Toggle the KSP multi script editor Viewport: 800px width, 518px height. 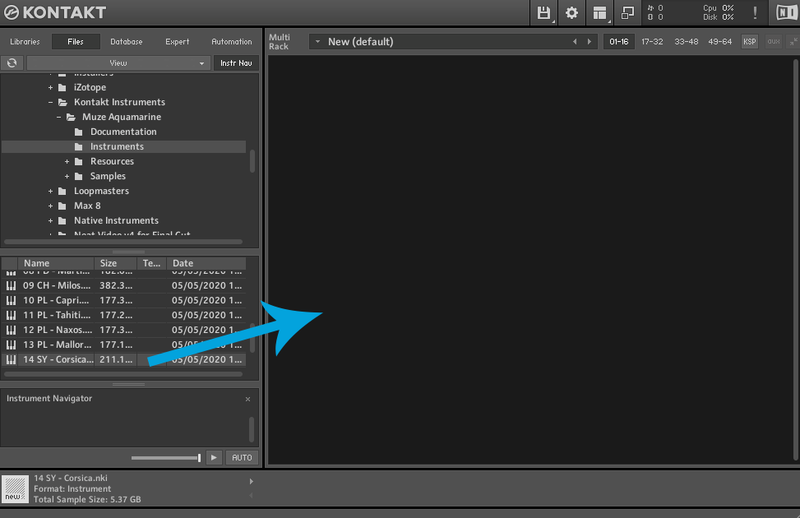pos(749,42)
